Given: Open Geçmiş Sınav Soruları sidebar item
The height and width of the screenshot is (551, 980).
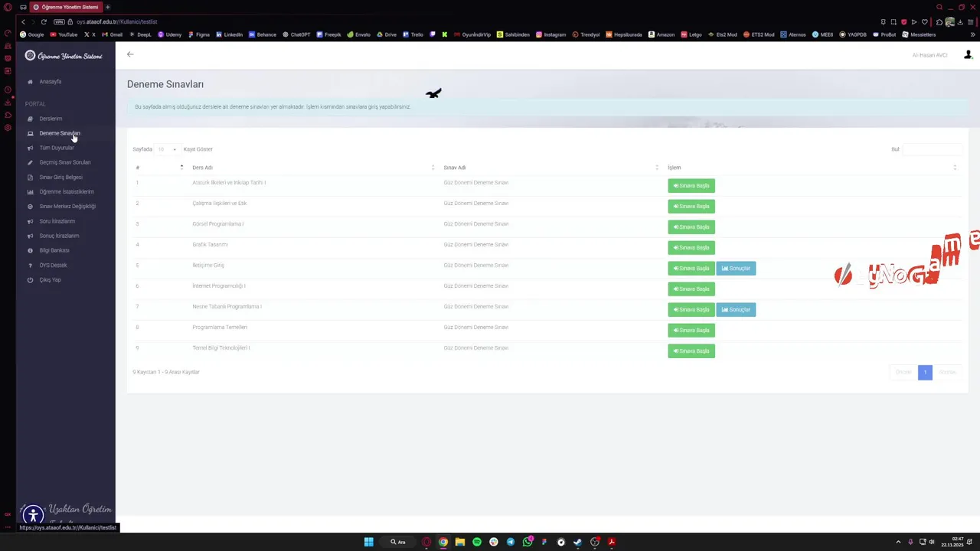Looking at the screenshot, I should click(64, 162).
